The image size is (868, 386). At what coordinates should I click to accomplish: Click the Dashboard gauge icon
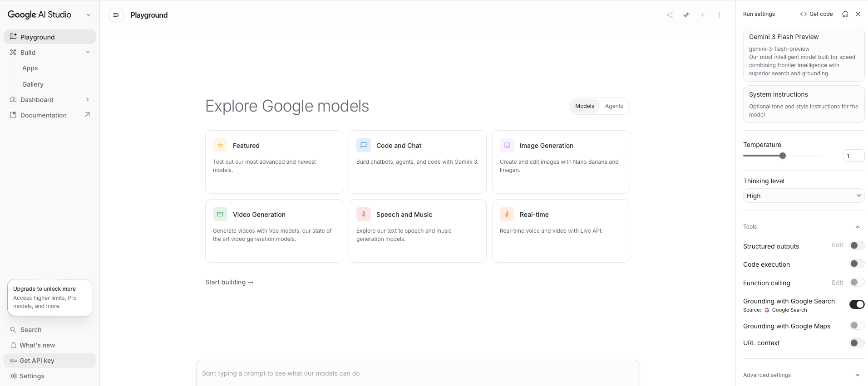[x=13, y=99]
